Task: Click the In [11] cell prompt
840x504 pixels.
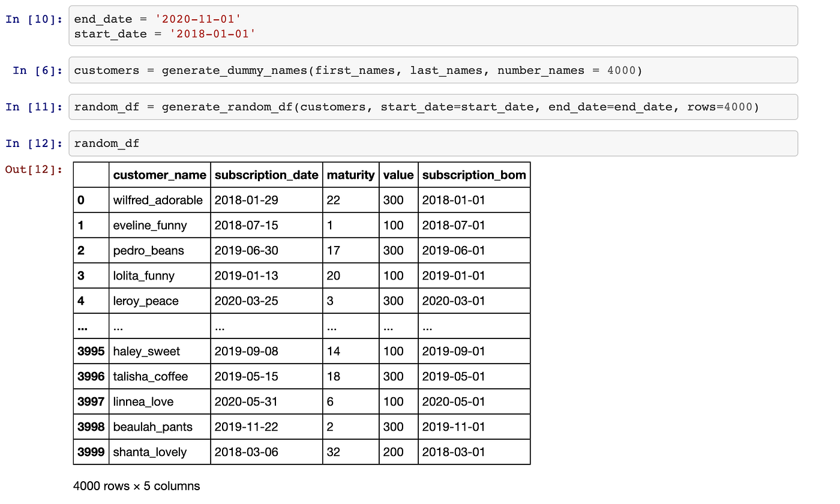Action: (31, 107)
